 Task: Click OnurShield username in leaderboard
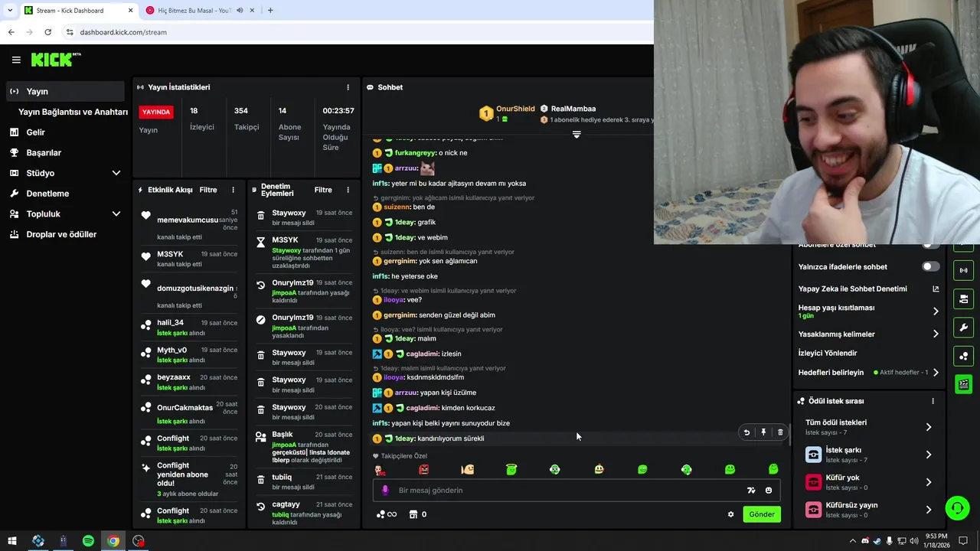(x=515, y=109)
